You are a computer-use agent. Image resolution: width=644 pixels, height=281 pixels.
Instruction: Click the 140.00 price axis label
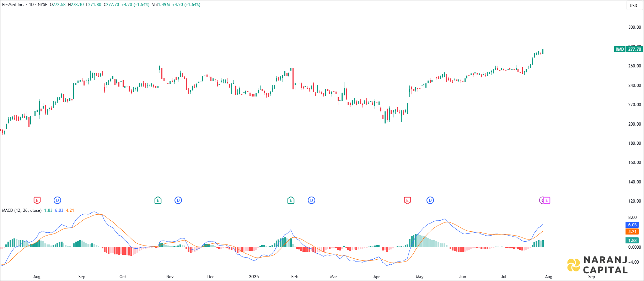tap(634, 182)
